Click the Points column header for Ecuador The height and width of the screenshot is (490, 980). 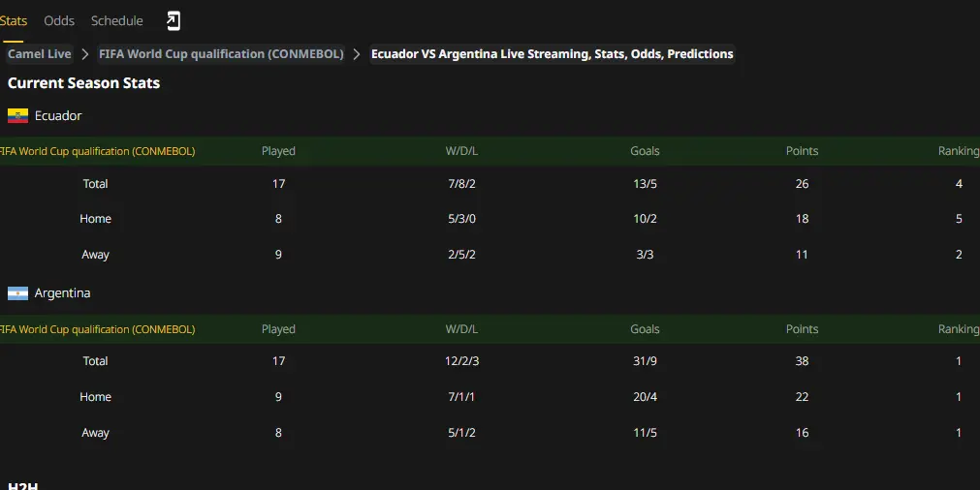click(x=802, y=151)
